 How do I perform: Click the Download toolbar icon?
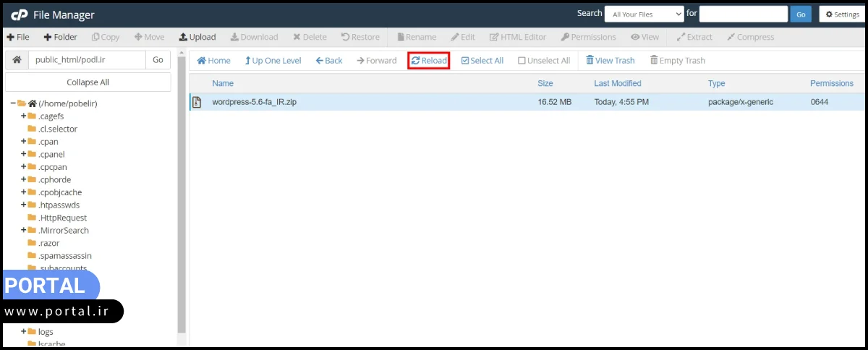pos(235,37)
